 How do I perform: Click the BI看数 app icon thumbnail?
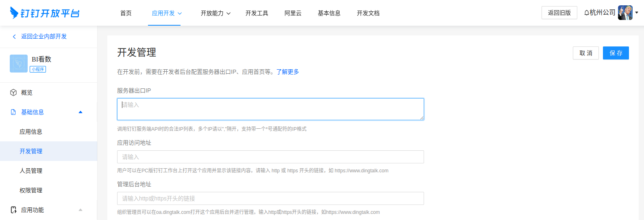click(x=19, y=64)
